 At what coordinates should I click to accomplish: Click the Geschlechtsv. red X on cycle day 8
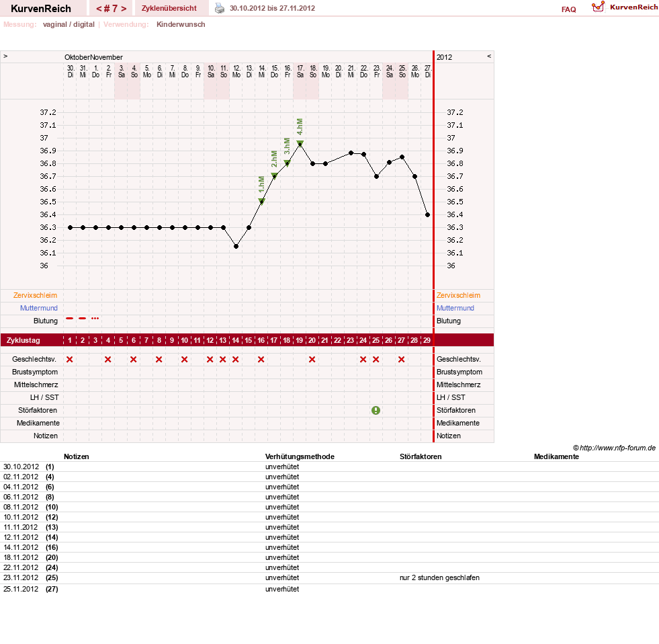[x=159, y=359]
